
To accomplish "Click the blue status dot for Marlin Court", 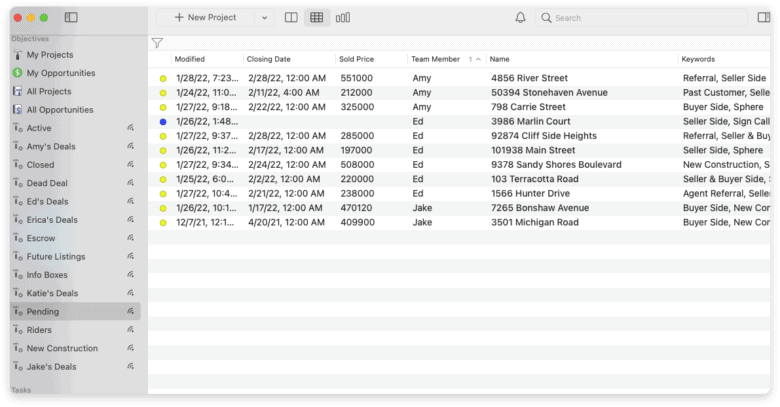I will tap(163, 122).
